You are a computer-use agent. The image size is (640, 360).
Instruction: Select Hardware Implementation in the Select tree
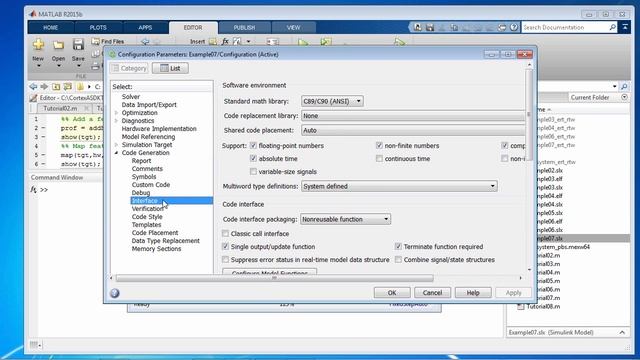click(159, 129)
